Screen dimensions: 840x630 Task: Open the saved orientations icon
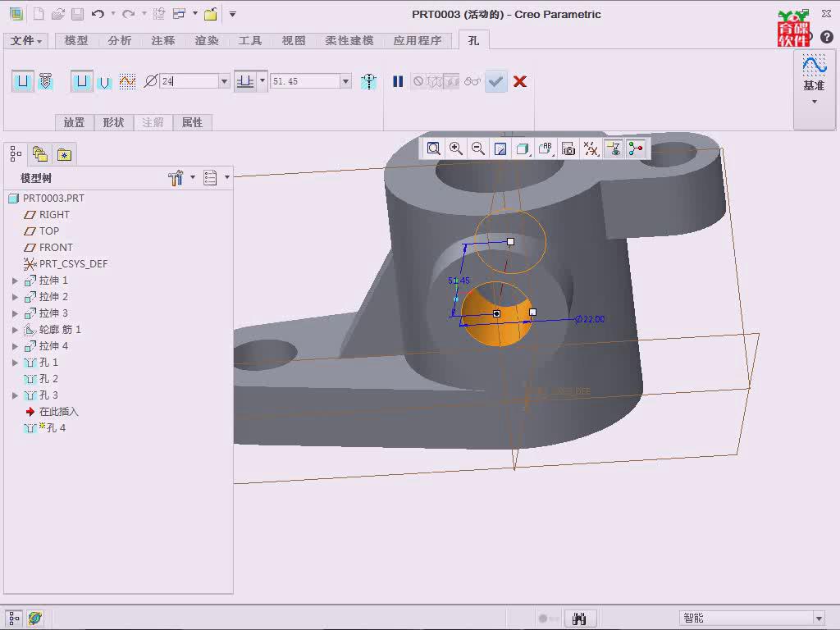coord(546,148)
